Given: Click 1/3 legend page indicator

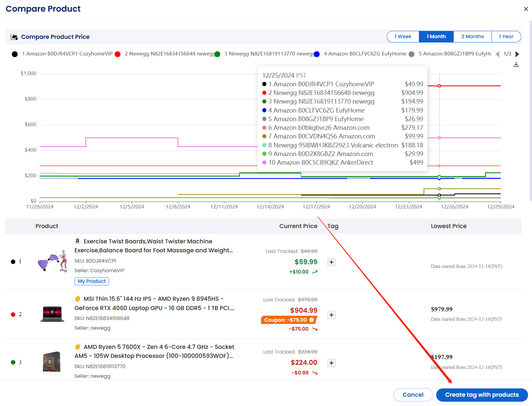Looking at the screenshot, I should (x=507, y=54).
